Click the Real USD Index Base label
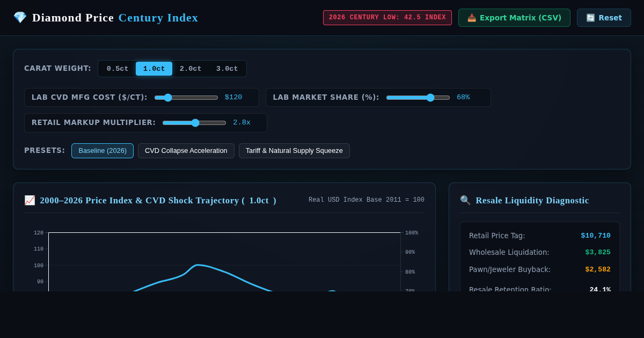Screen dimensions: 644x338 click(367, 200)
